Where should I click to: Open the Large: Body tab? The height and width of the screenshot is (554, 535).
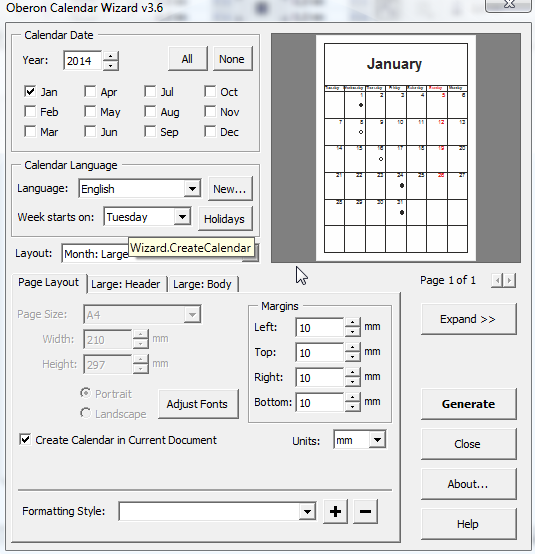[x=202, y=284]
